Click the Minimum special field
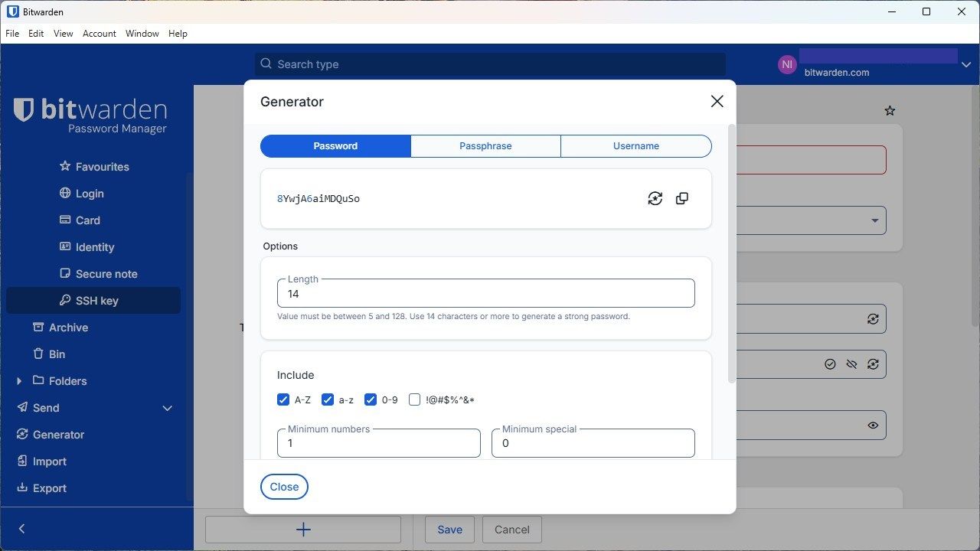 pos(593,443)
